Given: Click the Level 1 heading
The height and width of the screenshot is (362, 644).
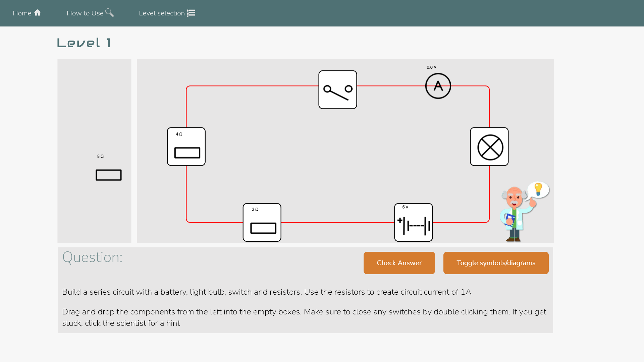Looking at the screenshot, I should pos(84,43).
